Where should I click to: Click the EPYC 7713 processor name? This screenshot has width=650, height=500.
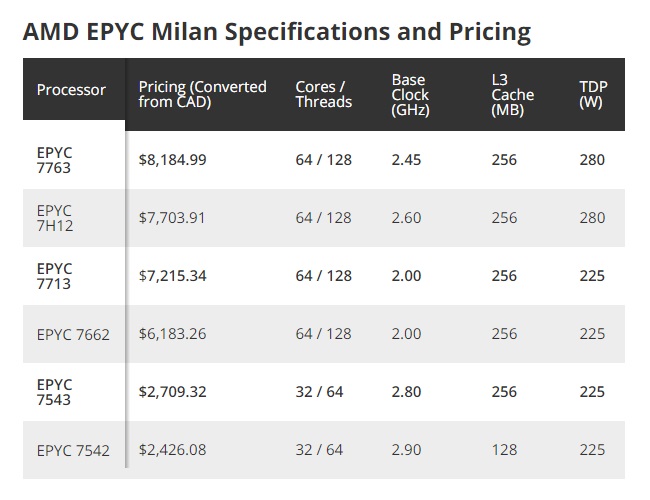click(54, 276)
